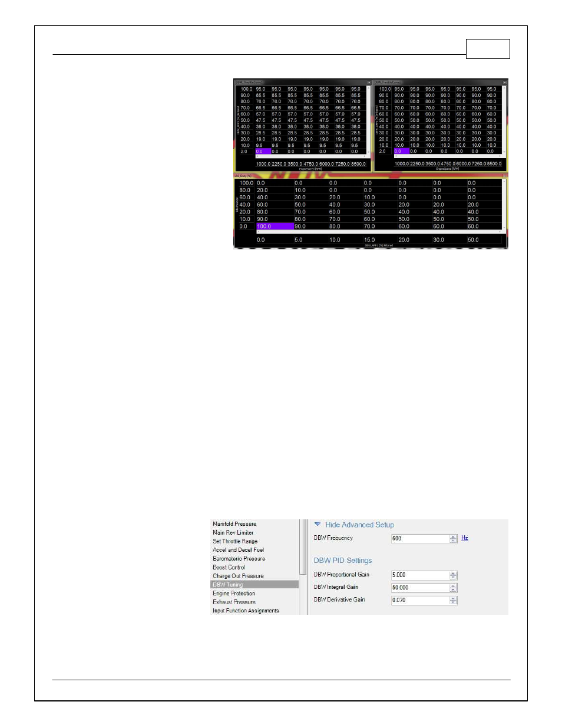Select 8500.0 RPM axis value in ThrottleCurve2
The image size is (562, 728).
click(x=494, y=164)
